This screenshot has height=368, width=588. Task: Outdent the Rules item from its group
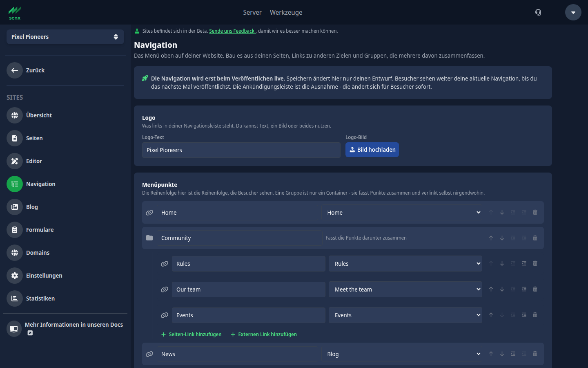[524, 264]
